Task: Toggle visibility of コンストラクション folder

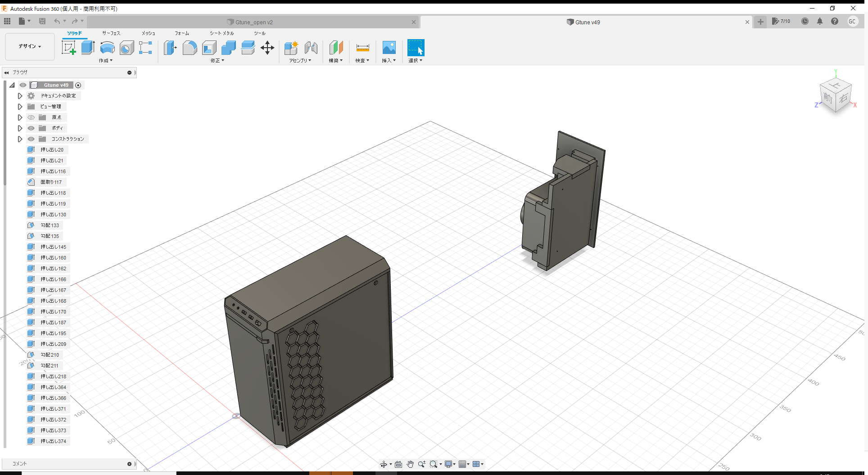Action: (31, 139)
